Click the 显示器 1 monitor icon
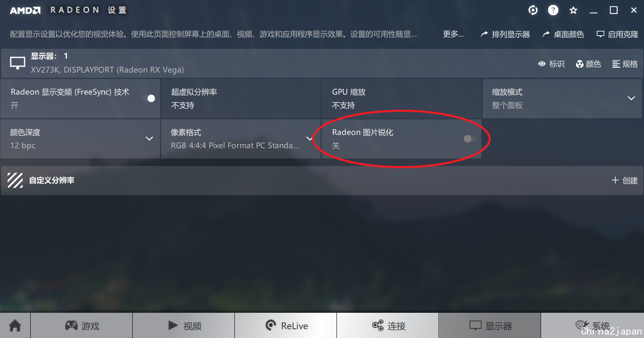The width and height of the screenshot is (644, 338). pos(17,63)
